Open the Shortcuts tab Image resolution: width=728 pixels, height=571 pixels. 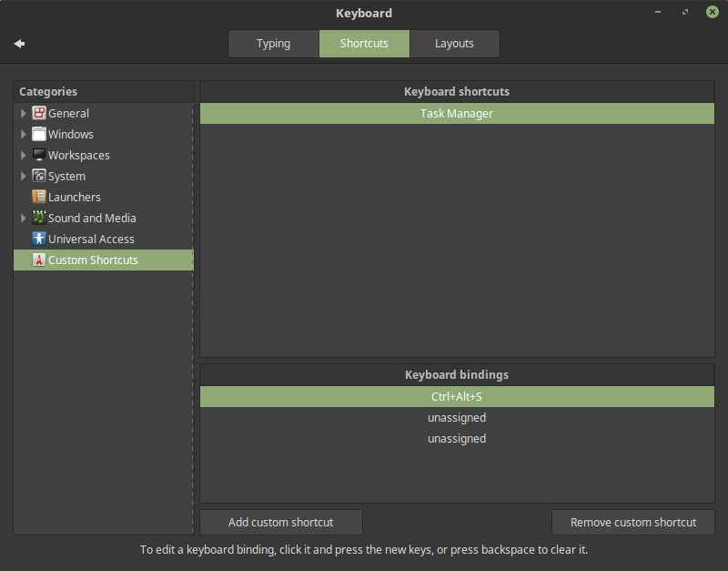tap(364, 43)
